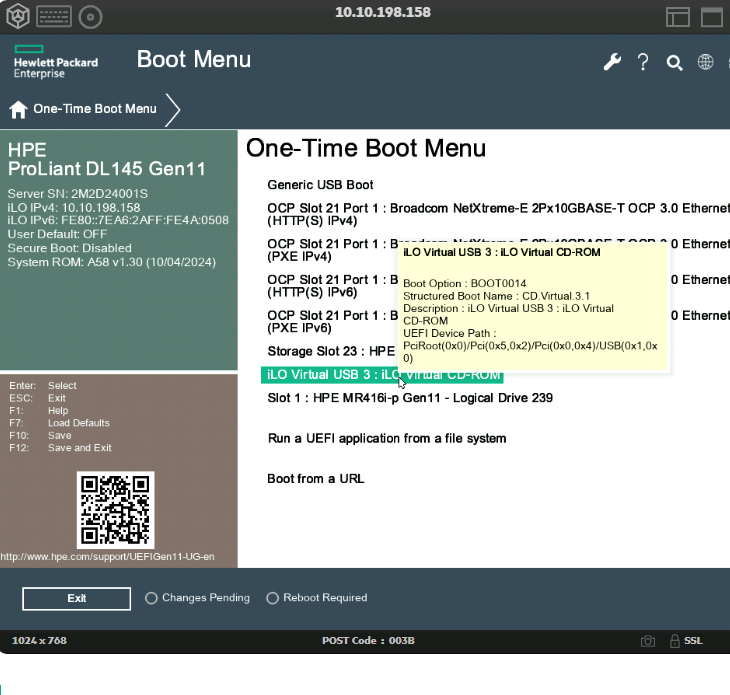Click F10: Save hint
730x695 pixels.
(x=41, y=436)
